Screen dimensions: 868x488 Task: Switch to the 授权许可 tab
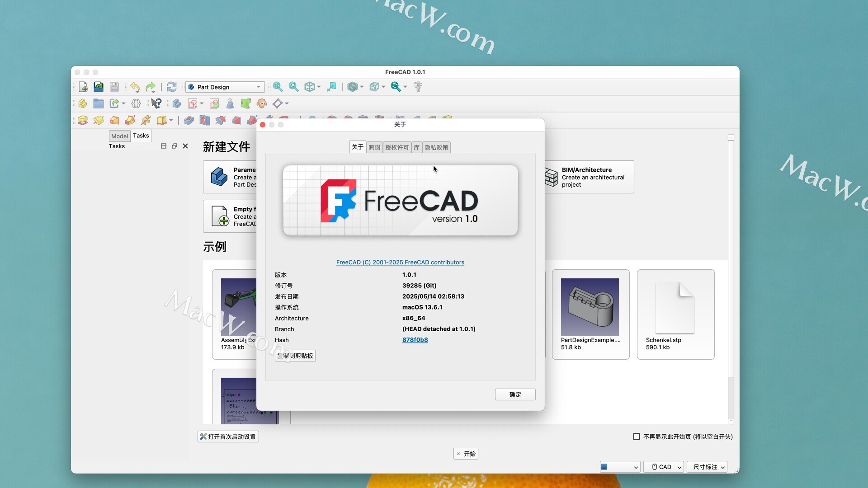tap(397, 147)
